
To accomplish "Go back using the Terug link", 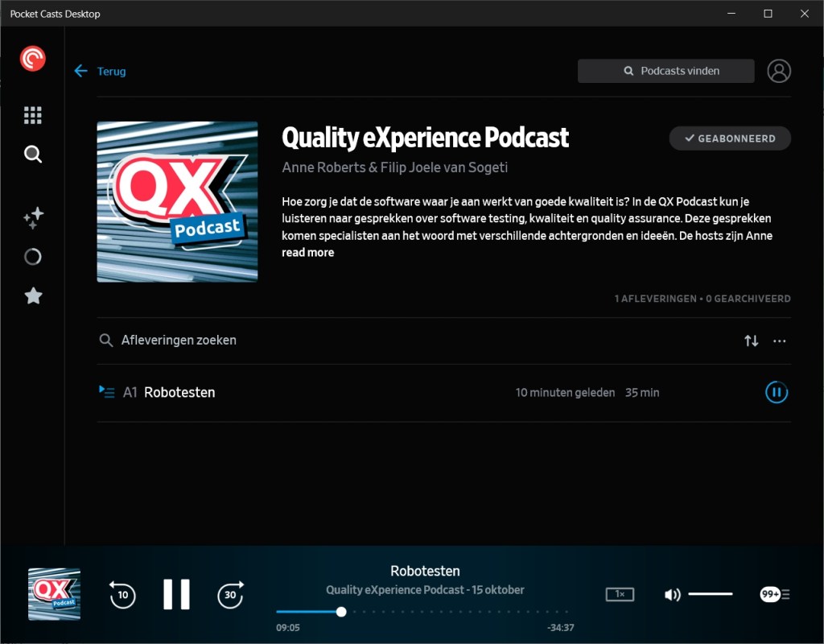I will click(100, 71).
